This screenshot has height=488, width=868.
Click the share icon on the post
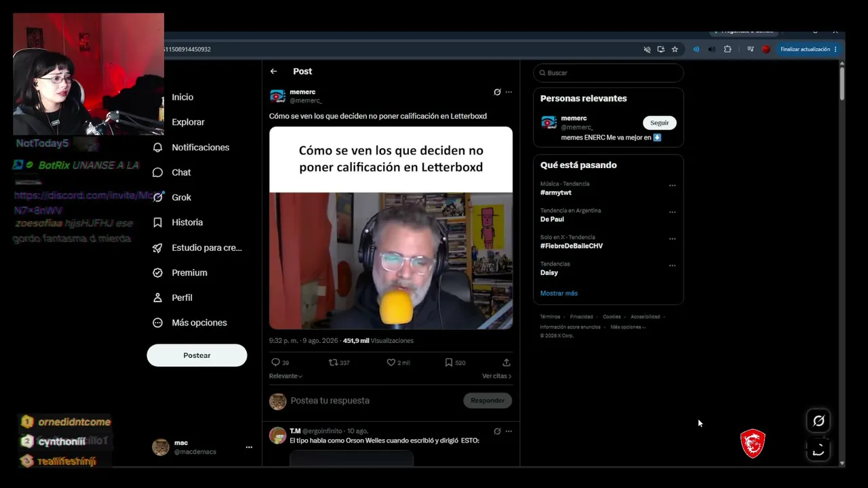coord(506,363)
